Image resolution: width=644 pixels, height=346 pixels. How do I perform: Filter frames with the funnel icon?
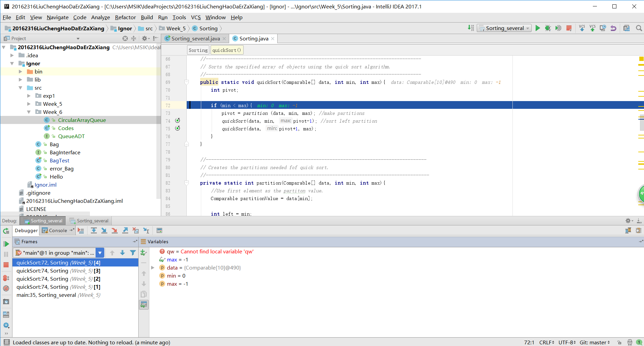tap(133, 253)
